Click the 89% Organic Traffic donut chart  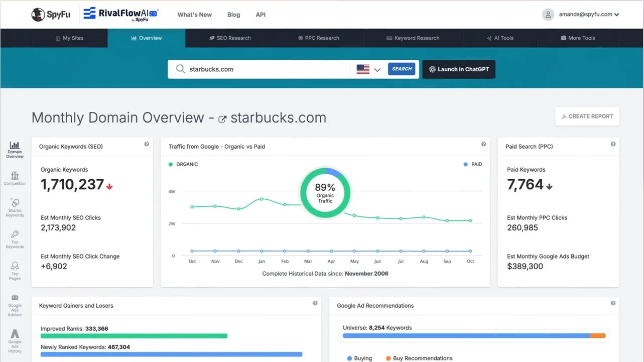tap(325, 192)
